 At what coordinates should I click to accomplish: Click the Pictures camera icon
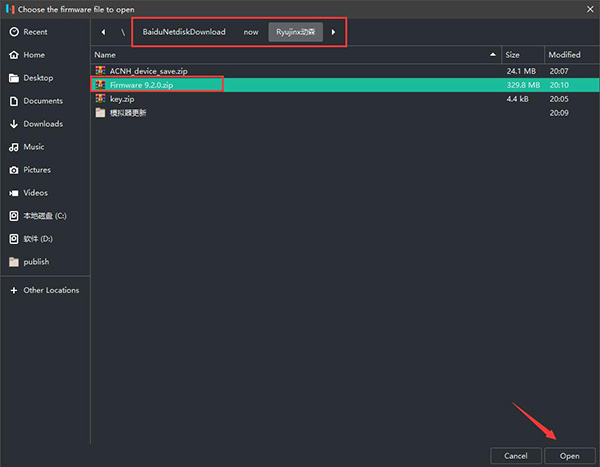14,170
